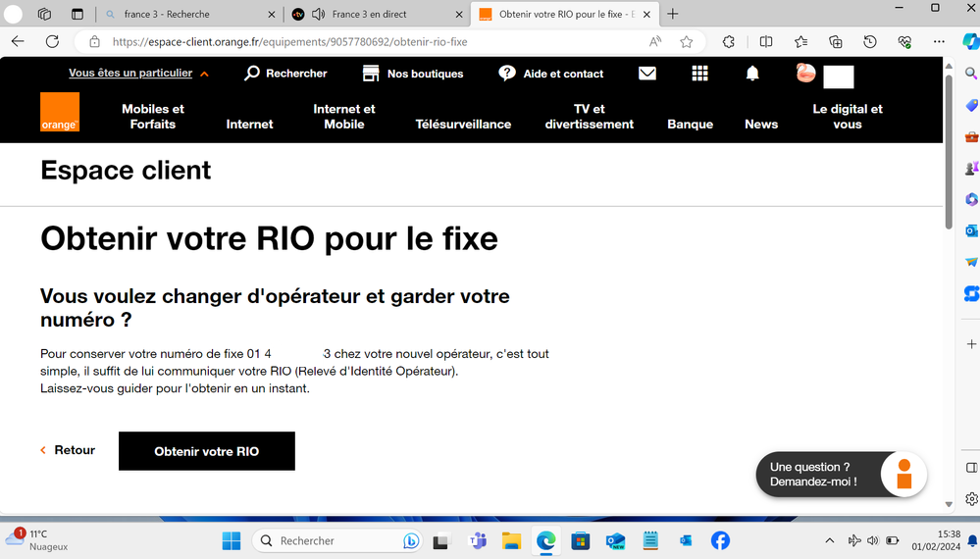Add a sidebar app with plus icon
Screen dimensions: 980x559
[971, 344]
